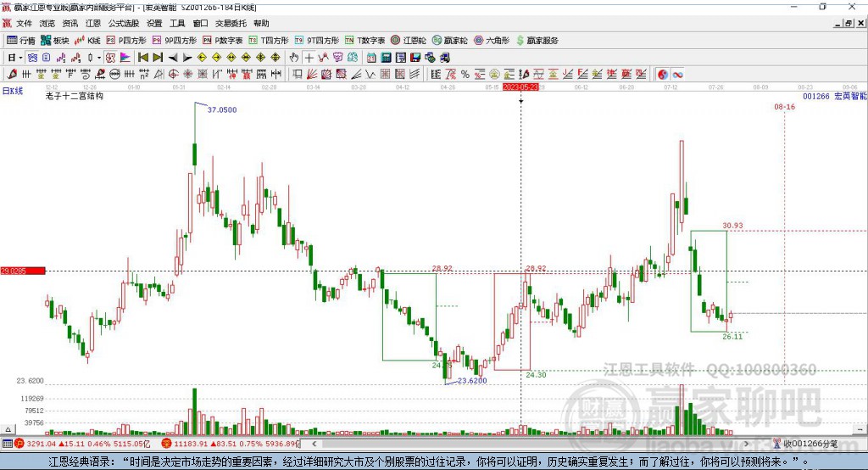Select the zigzag wave line tool

tap(370, 75)
